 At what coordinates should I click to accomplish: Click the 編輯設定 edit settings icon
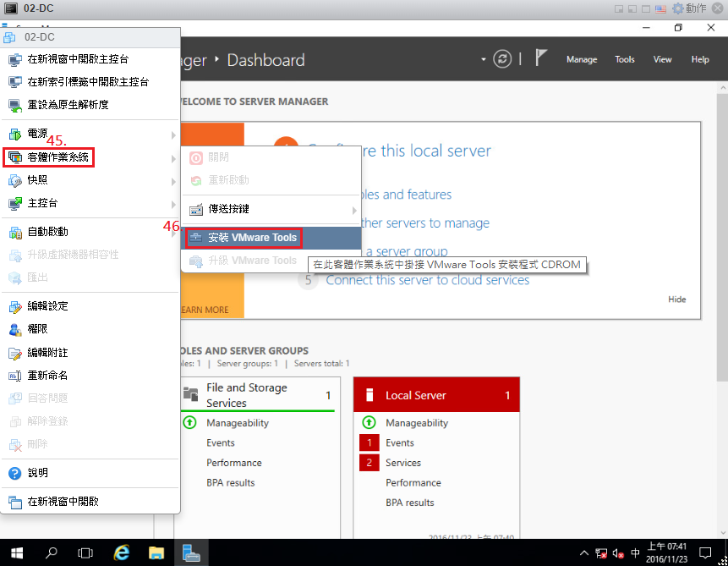(15, 306)
